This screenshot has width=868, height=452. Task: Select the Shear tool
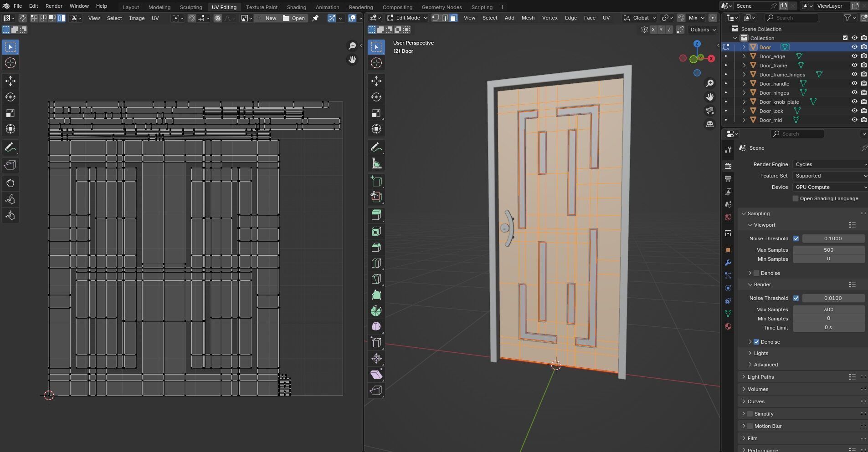point(376,375)
